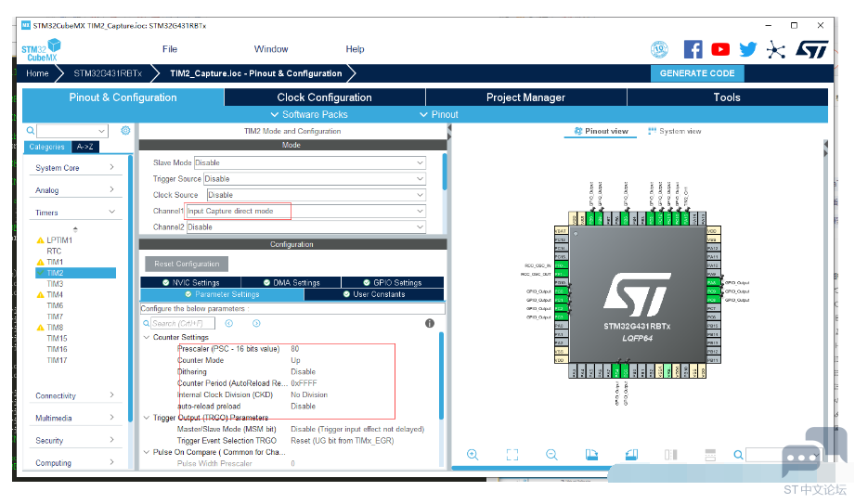Open the User Constants tab

[374, 294]
